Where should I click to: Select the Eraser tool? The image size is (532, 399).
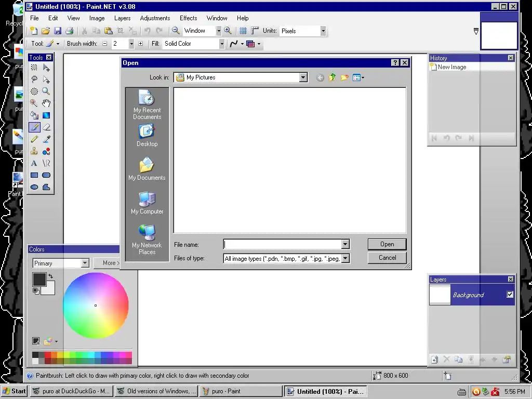point(46,127)
